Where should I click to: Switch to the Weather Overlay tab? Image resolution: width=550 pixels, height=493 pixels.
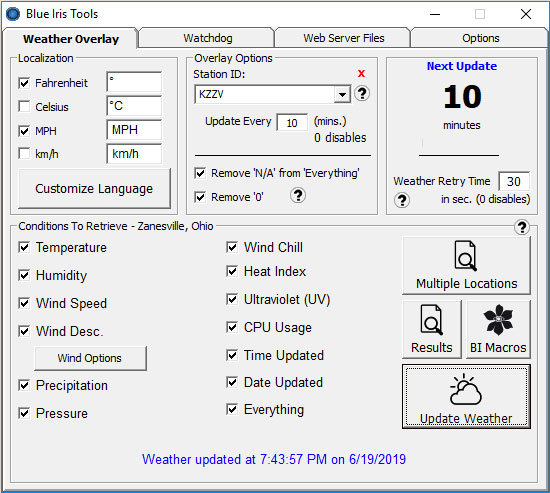[x=71, y=39]
